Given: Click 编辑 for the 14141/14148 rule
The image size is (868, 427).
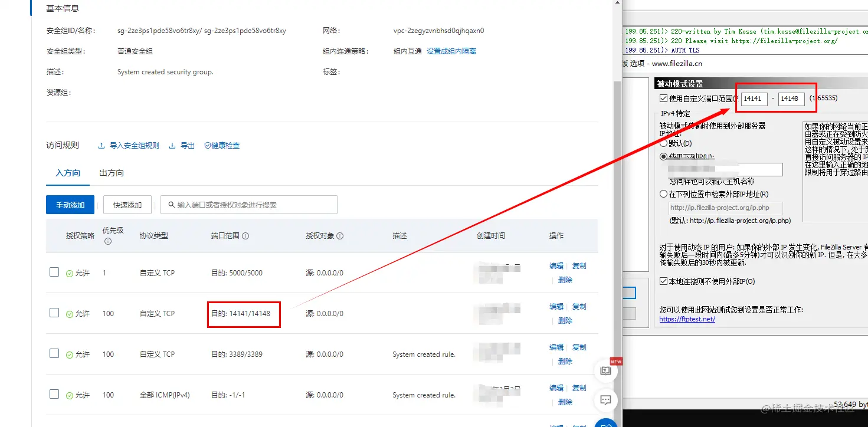Looking at the screenshot, I should pos(556,307).
